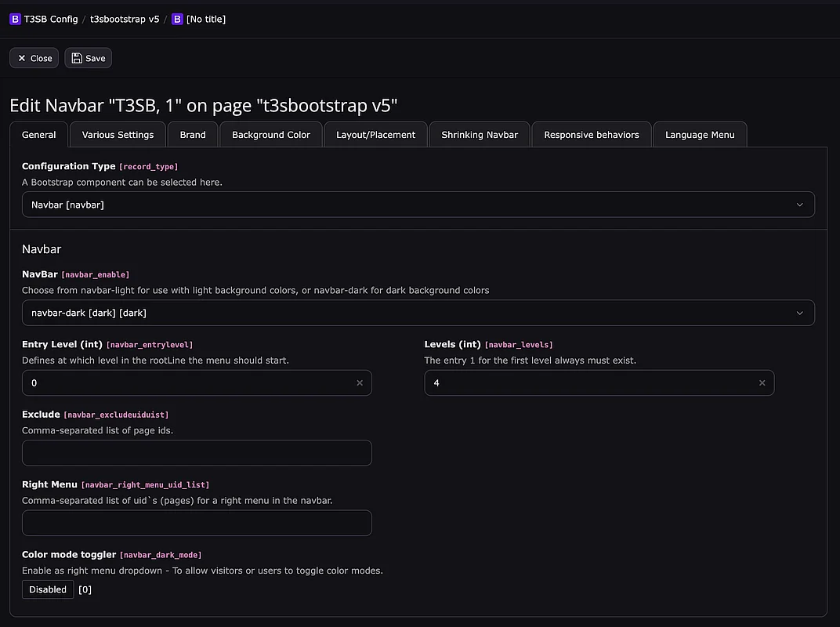840x627 pixels.
Task: Click the Exclude page ids input field
Action: 197,453
